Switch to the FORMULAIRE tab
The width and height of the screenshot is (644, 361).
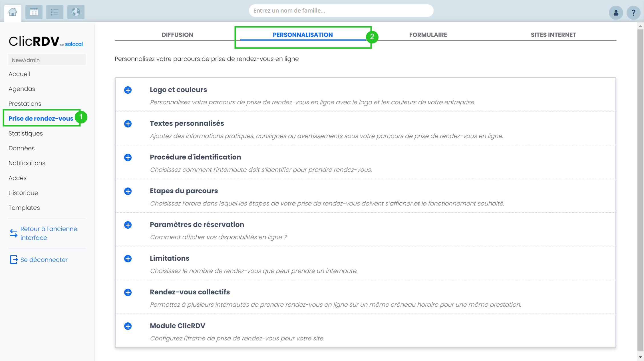(428, 35)
